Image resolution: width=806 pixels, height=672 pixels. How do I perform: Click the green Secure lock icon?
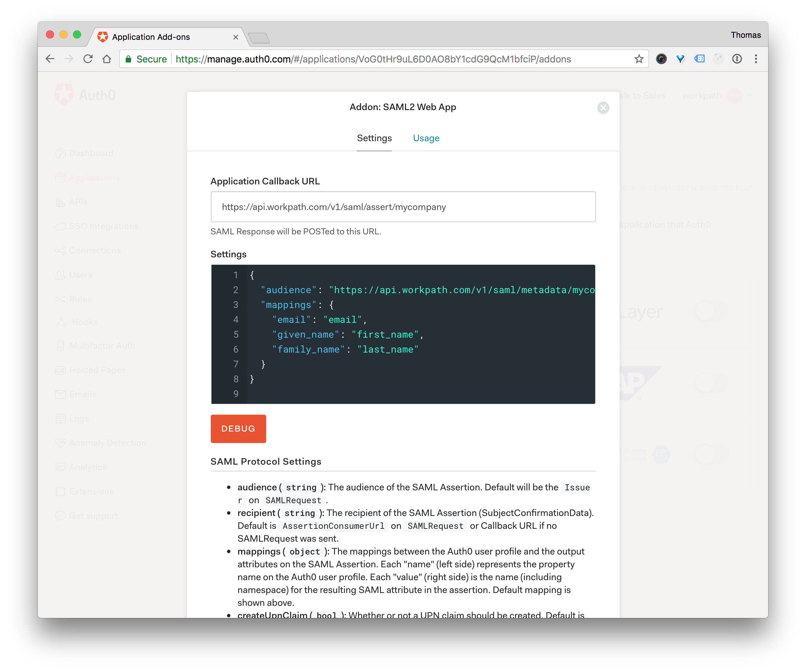[129, 59]
